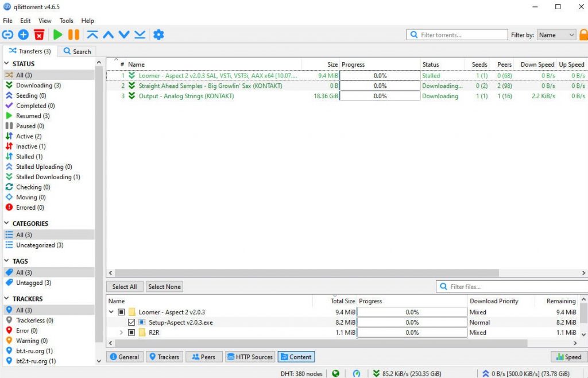Sort torrents by Down Speed column
Viewport: 588px width, 378px height.
pyautogui.click(x=537, y=64)
